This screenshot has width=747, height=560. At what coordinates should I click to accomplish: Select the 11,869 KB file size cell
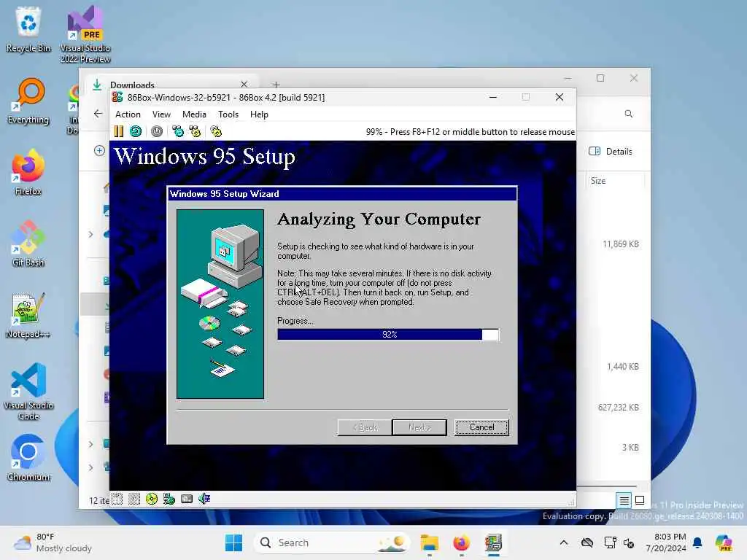621,244
